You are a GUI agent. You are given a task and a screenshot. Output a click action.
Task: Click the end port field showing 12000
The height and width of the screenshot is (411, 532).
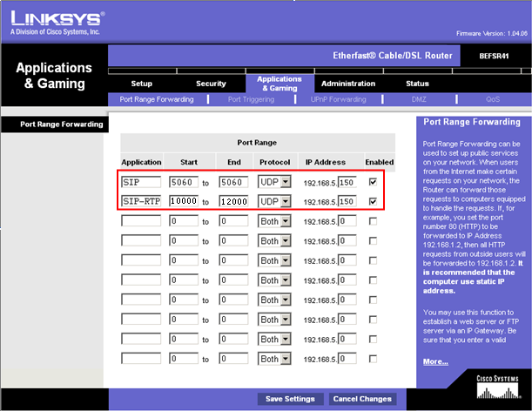click(x=233, y=201)
